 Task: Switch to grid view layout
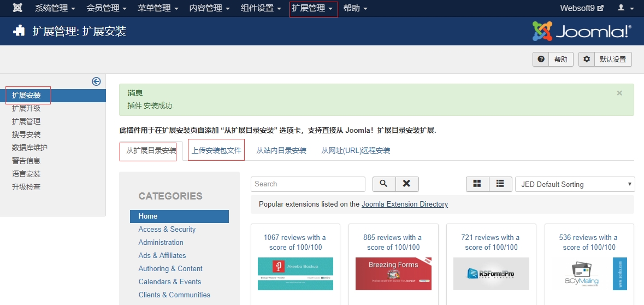[x=477, y=184]
